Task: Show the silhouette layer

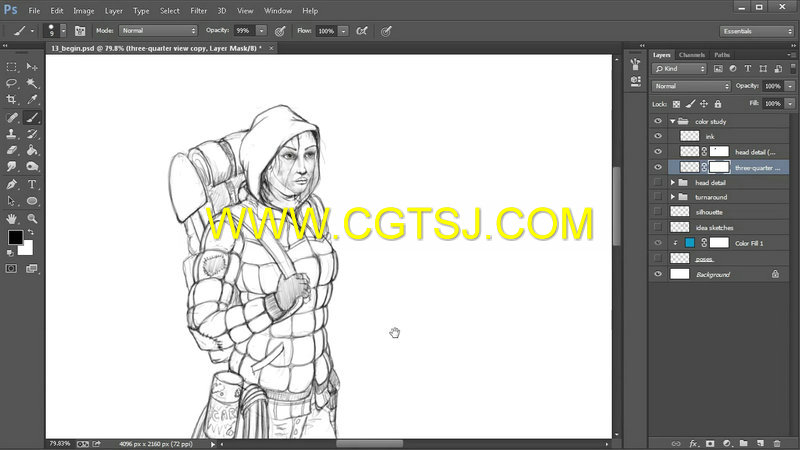Action: click(658, 212)
